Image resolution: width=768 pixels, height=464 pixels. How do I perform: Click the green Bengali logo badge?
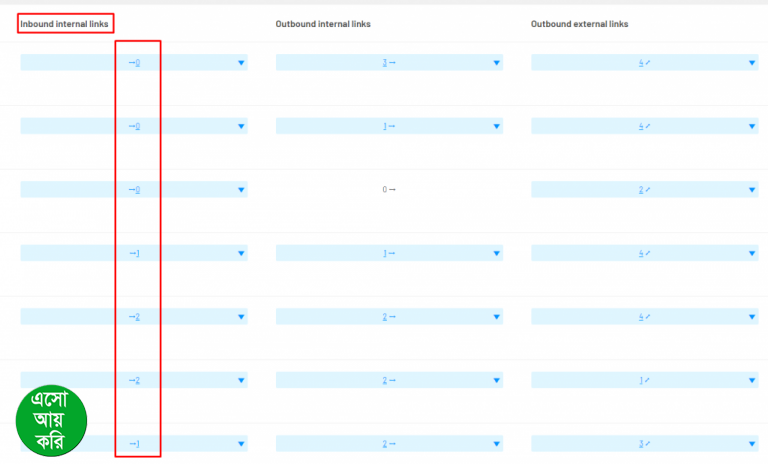coord(52,422)
